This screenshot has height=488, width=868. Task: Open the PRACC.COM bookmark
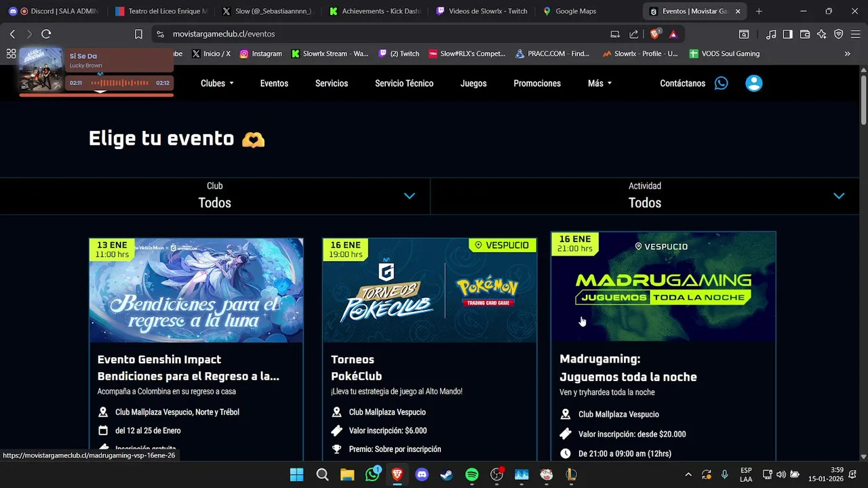pos(553,54)
